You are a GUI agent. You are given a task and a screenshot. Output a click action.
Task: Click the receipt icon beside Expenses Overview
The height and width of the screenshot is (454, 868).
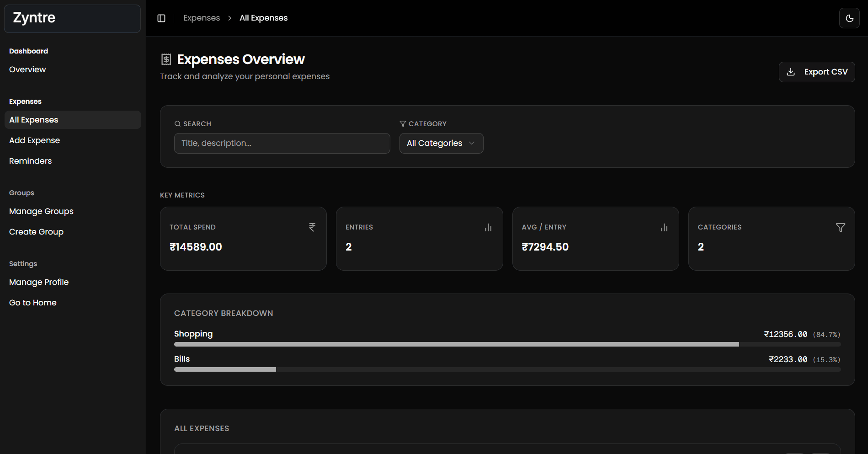pos(166,59)
